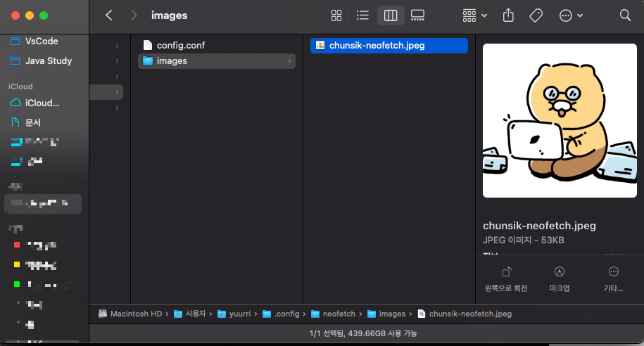This screenshot has width=644, height=346.
Task: Click the 439.66GB 사용 가능 status text
Action: 382,333
